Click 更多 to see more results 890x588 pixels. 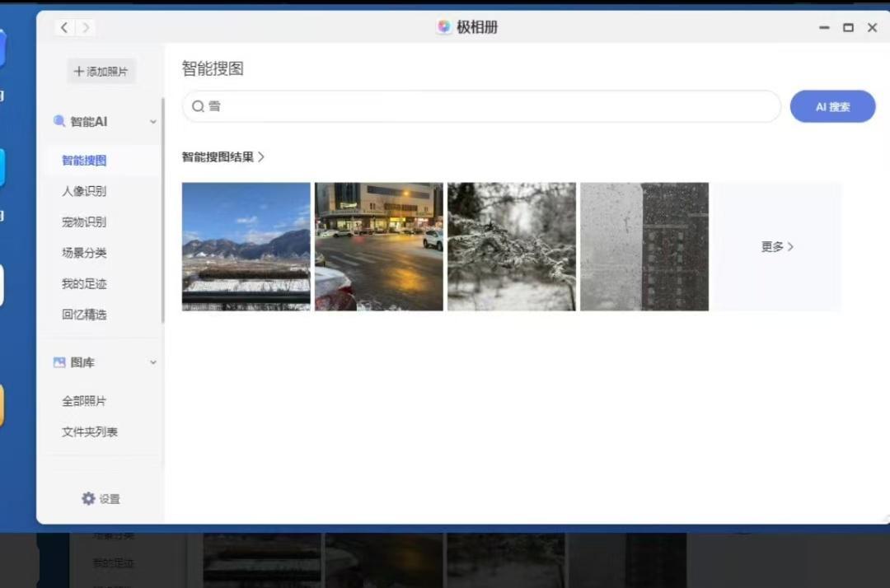(x=778, y=247)
